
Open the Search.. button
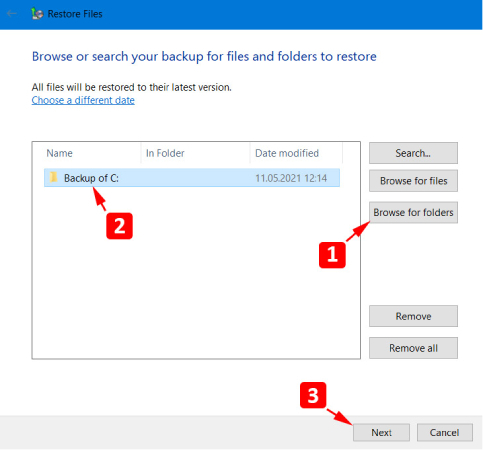[x=413, y=153]
